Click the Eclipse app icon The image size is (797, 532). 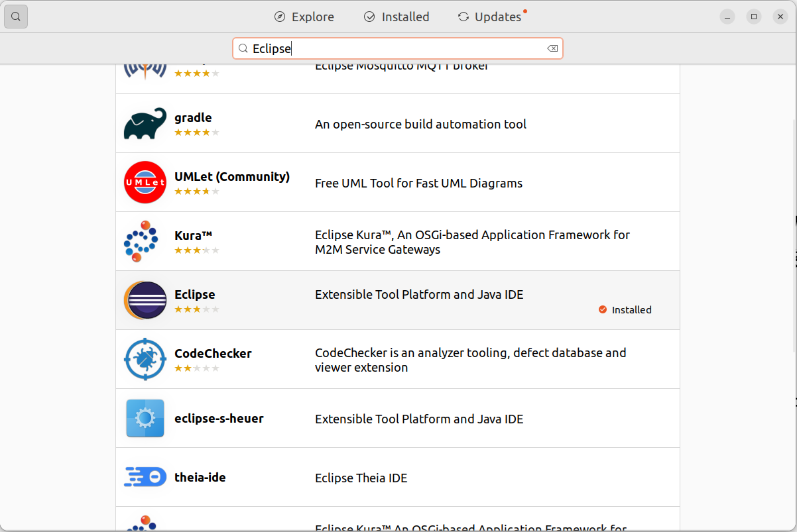tap(145, 300)
